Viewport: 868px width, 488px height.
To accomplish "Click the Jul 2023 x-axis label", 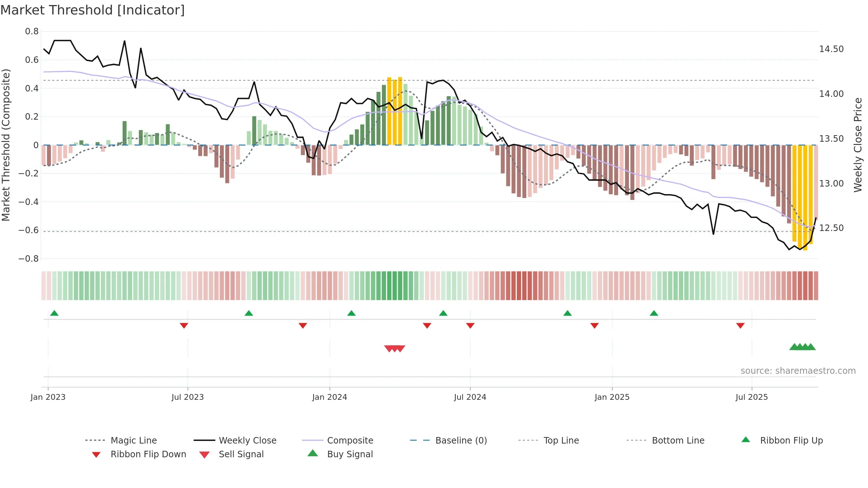I will 188,397.
